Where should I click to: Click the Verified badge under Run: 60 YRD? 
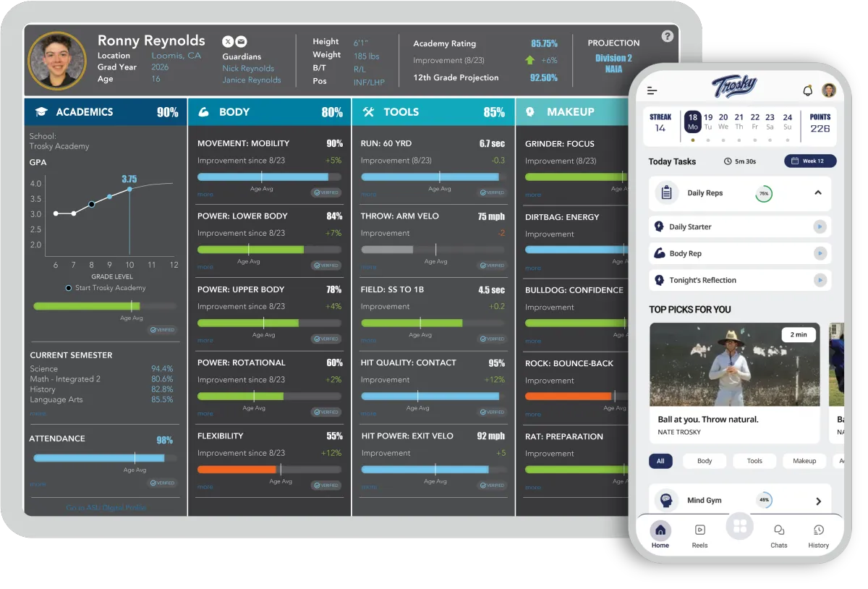492,192
